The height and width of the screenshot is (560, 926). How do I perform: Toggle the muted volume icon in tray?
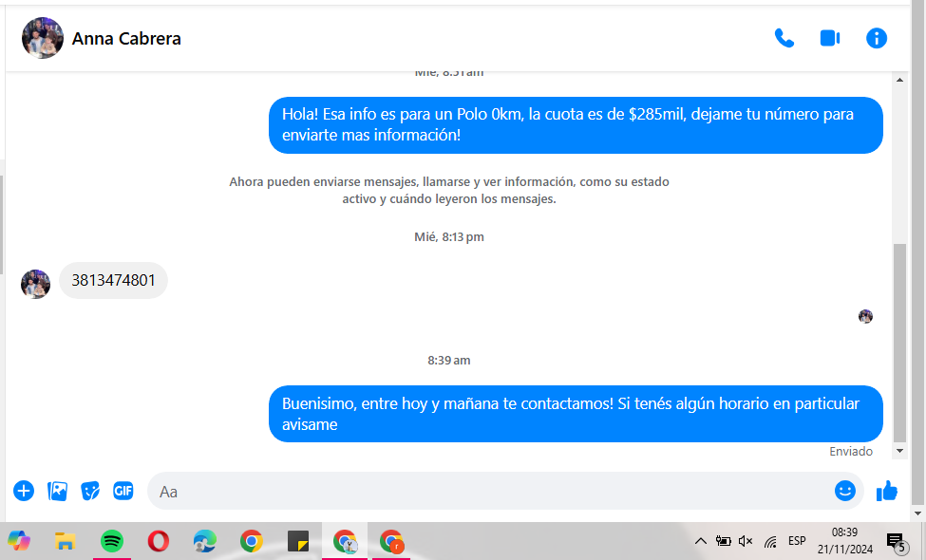746,541
